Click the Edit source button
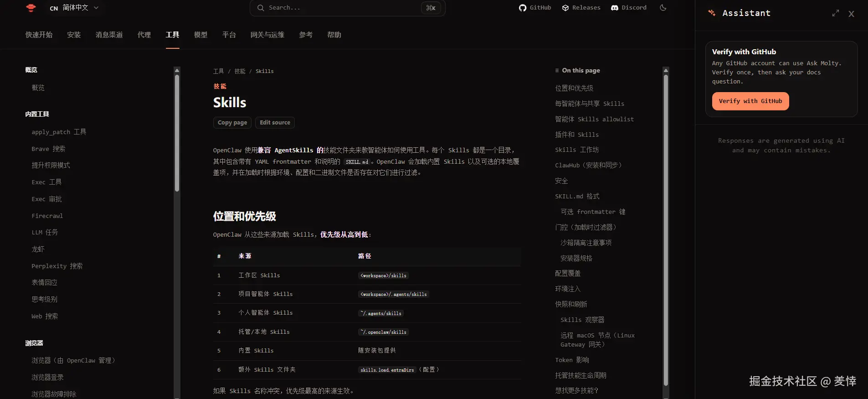Screen dimensions: 868x399 pyautogui.click(x=275, y=123)
